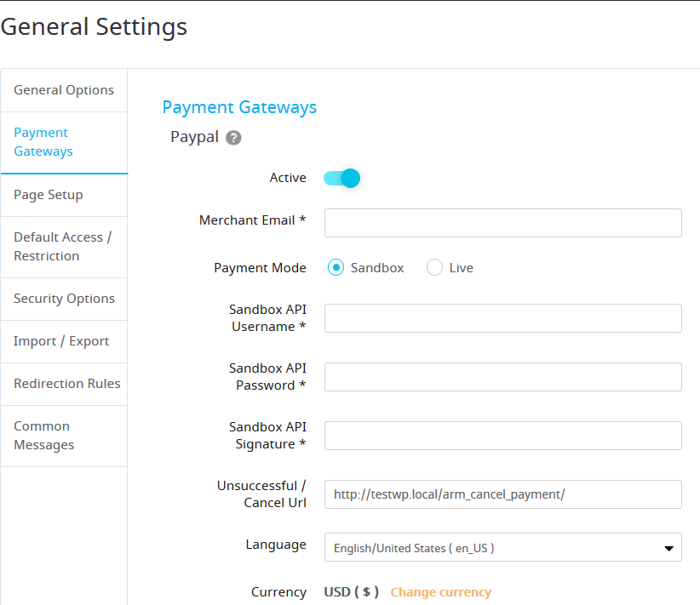Select the Payment Gateways sidebar tab

[64, 142]
